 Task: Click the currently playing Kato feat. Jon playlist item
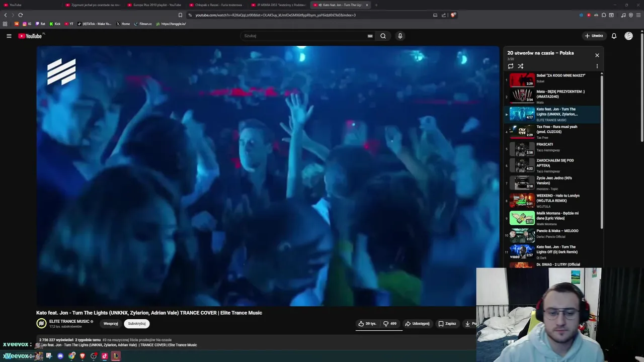point(552,114)
